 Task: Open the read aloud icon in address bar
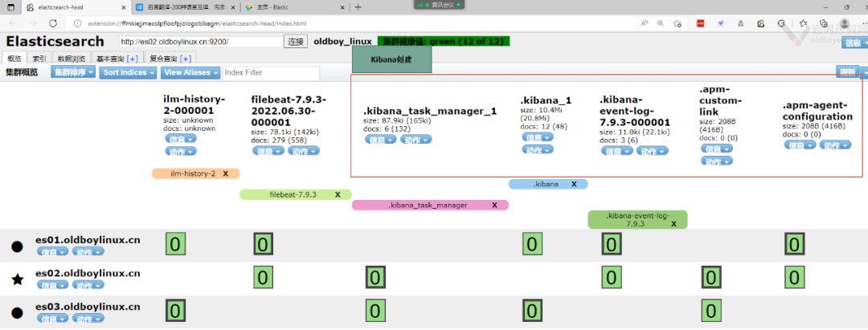coord(645,23)
